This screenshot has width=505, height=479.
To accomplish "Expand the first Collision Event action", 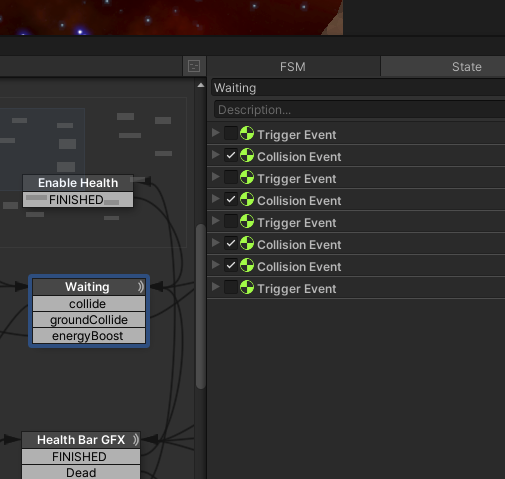I will click(216, 155).
